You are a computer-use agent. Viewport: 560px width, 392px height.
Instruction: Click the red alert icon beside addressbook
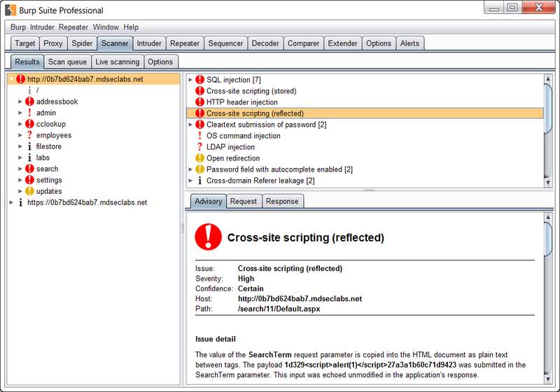click(29, 101)
